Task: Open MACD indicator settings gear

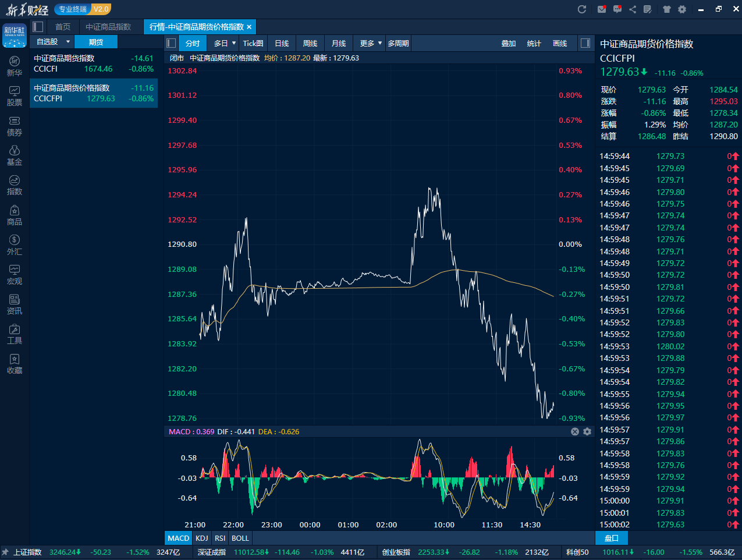Action: [587, 431]
